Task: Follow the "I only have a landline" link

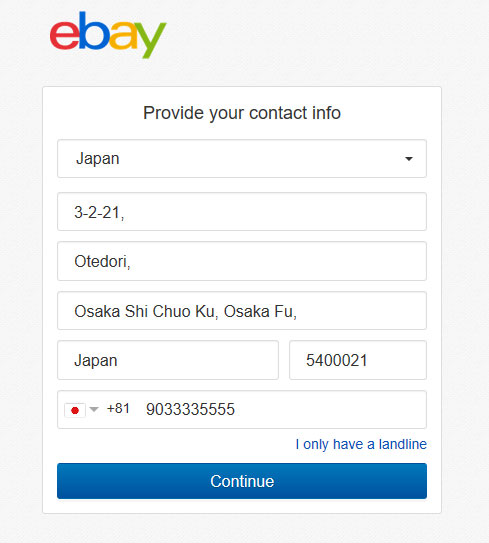Action: [361, 444]
